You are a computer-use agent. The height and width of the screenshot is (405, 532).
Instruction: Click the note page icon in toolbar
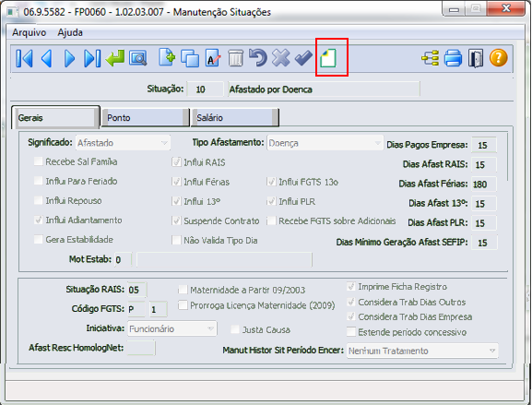pos(328,58)
